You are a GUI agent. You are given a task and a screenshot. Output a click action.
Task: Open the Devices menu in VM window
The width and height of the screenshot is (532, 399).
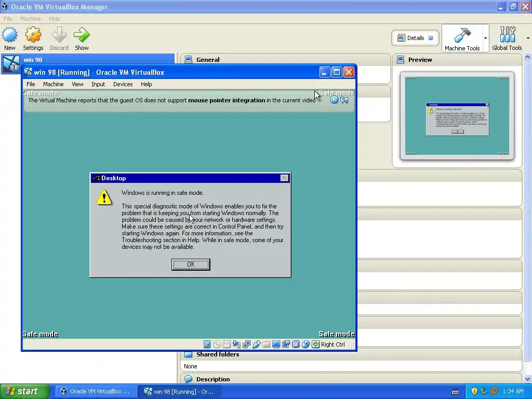click(x=123, y=84)
